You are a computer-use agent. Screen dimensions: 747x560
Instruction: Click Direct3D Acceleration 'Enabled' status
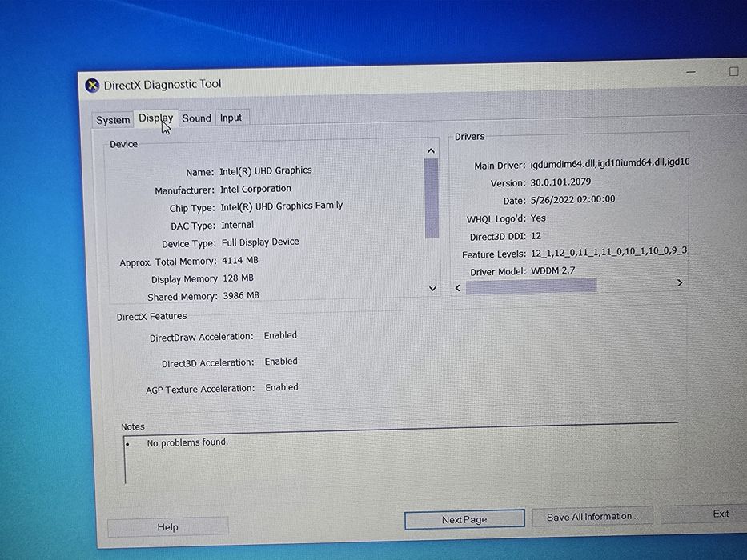click(x=281, y=362)
